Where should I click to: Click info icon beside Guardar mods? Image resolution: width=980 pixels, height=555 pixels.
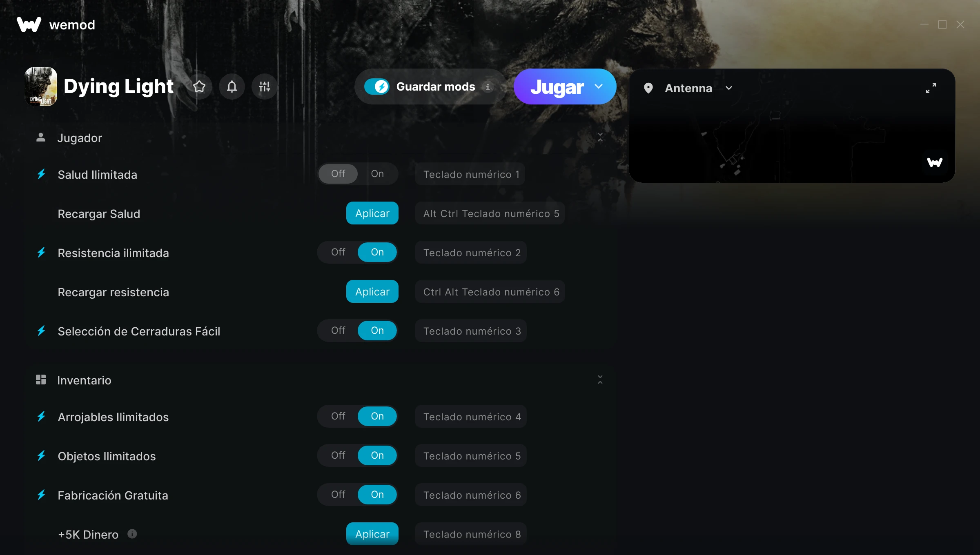(488, 87)
